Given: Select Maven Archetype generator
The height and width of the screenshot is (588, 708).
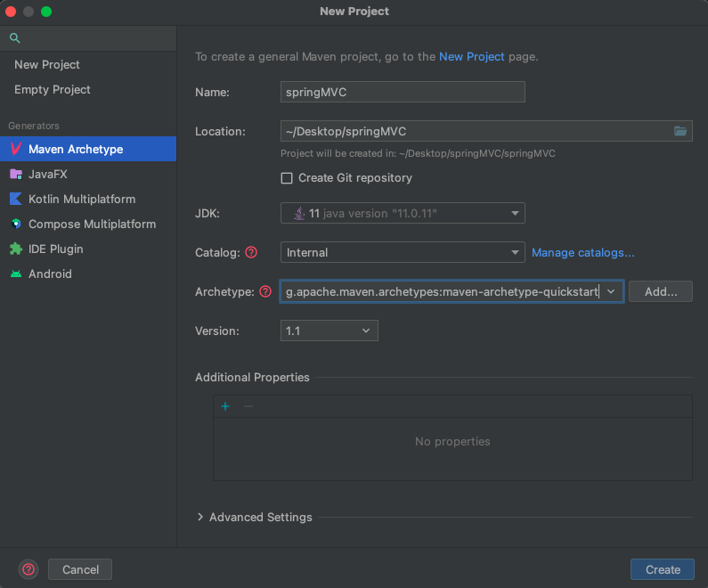Looking at the screenshot, I should 88,149.
